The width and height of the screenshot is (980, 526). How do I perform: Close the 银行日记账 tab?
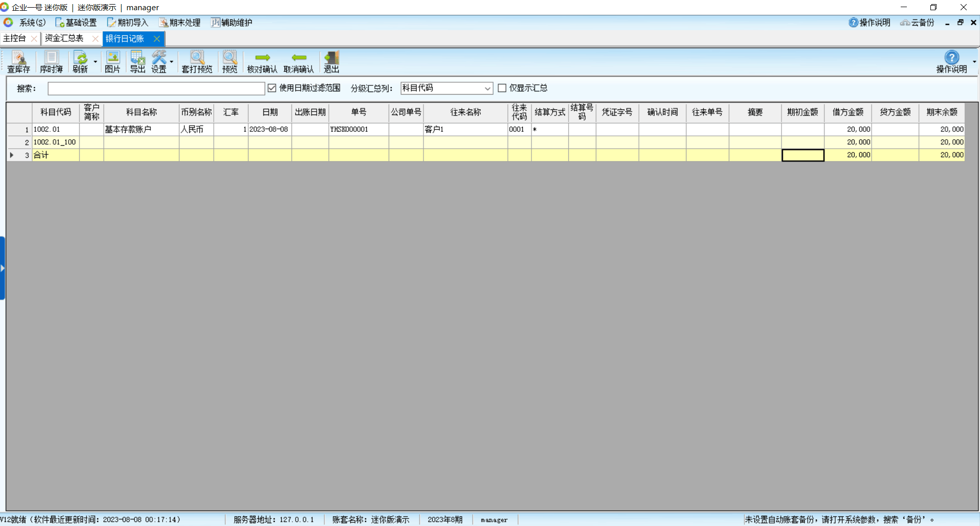click(x=157, y=39)
